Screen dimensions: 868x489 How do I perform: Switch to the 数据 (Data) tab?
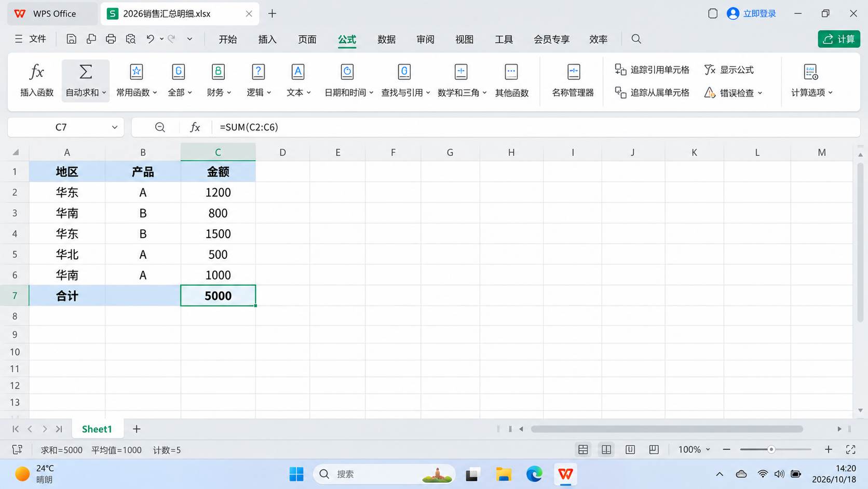click(x=386, y=39)
